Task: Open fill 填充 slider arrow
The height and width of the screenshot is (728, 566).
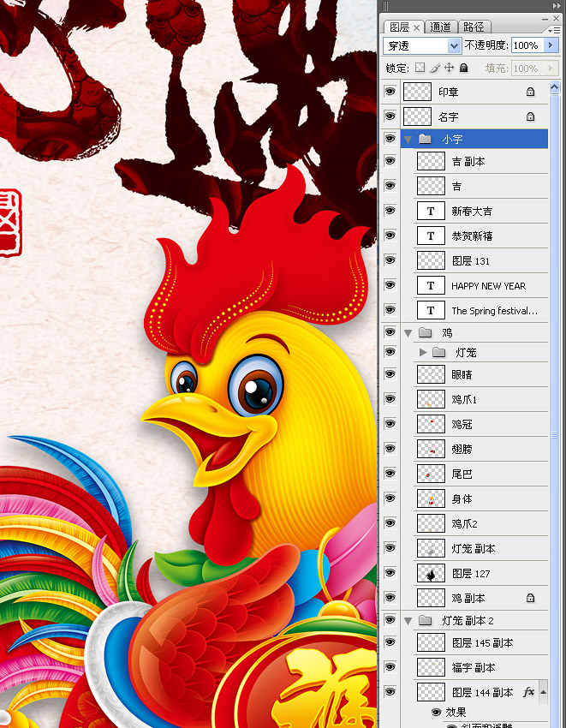Action: 551,69
